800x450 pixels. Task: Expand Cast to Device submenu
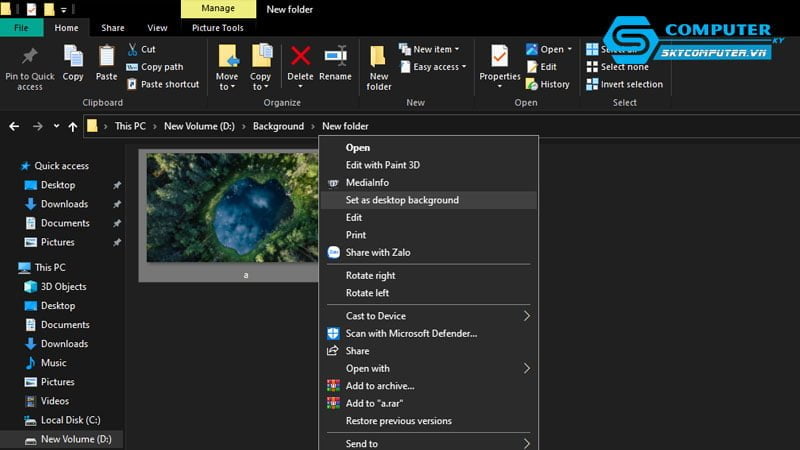527,316
